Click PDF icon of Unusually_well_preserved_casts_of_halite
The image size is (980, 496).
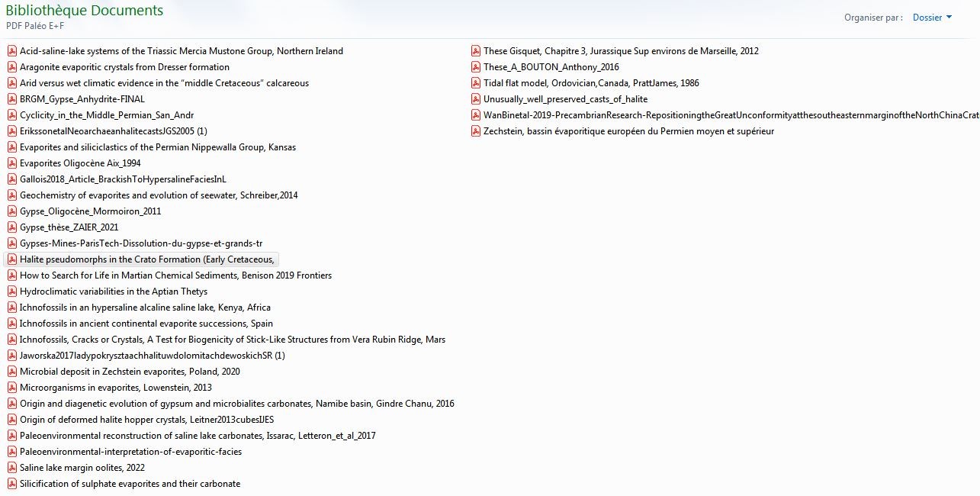click(x=476, y=99)
